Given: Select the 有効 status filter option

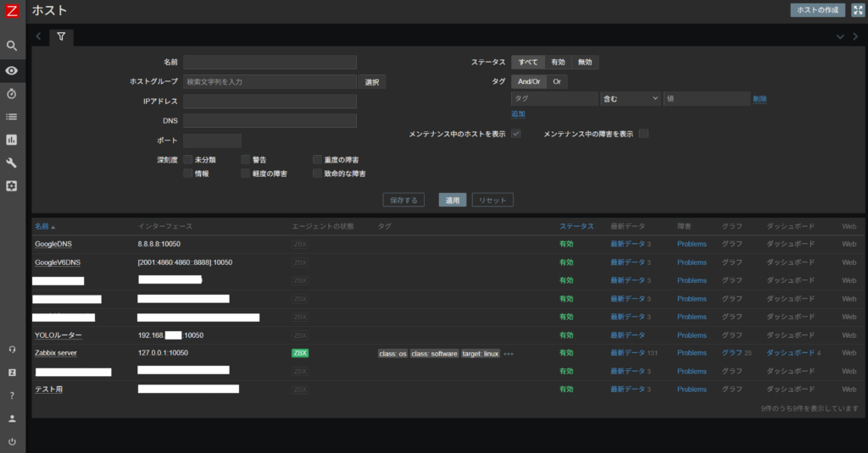Looking at the screenshot, I should click(x=557, y=62).
